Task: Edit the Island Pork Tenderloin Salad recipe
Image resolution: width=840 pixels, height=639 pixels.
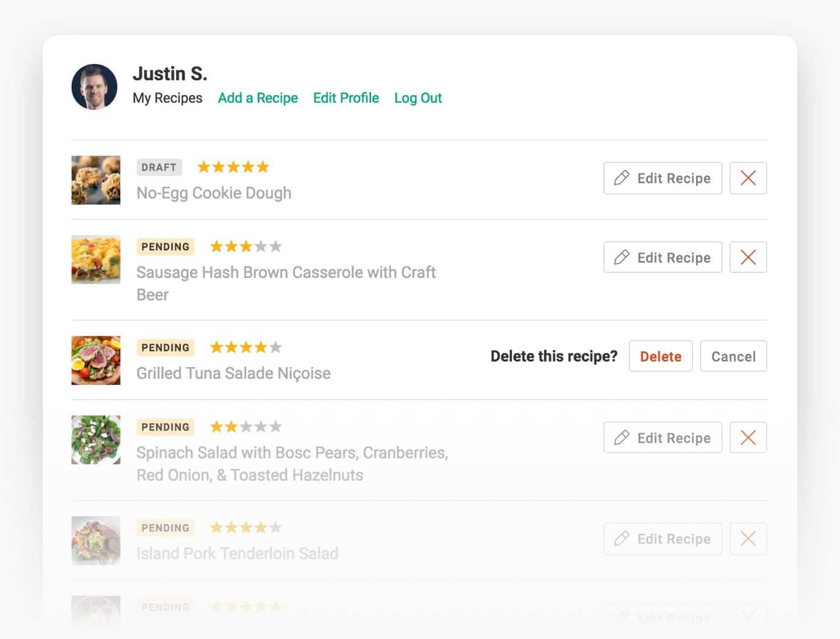Action: [x=662, y=538]
